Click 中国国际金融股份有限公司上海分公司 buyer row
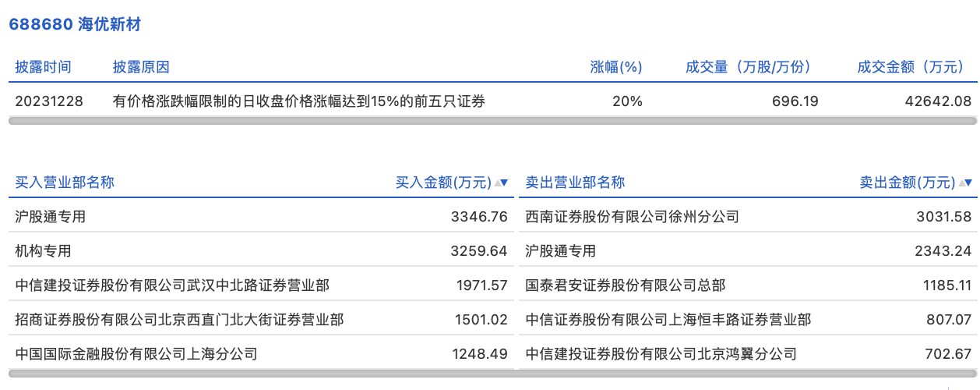Screen dimensions: 980x390 tap(136, 353)
